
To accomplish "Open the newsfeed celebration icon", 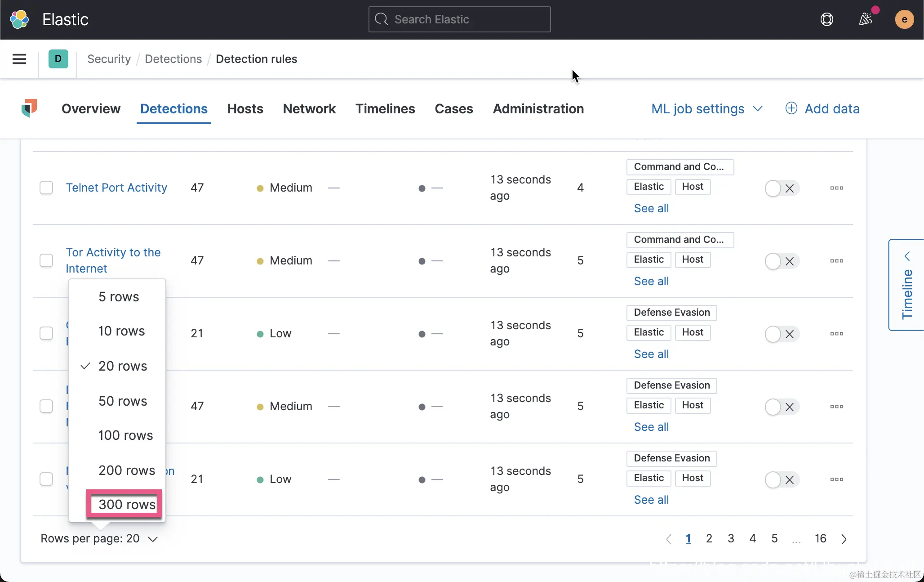I will click(865, 19).
